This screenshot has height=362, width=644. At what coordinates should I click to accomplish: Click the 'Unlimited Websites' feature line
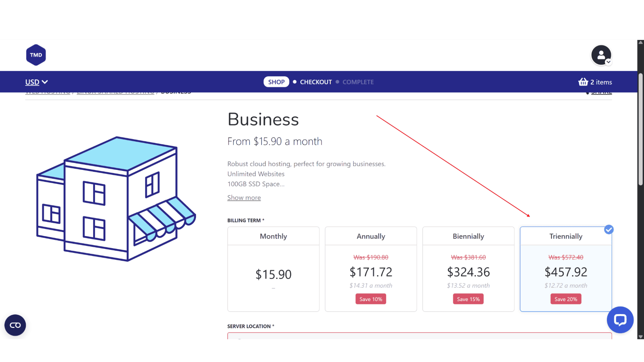point(256,174)
